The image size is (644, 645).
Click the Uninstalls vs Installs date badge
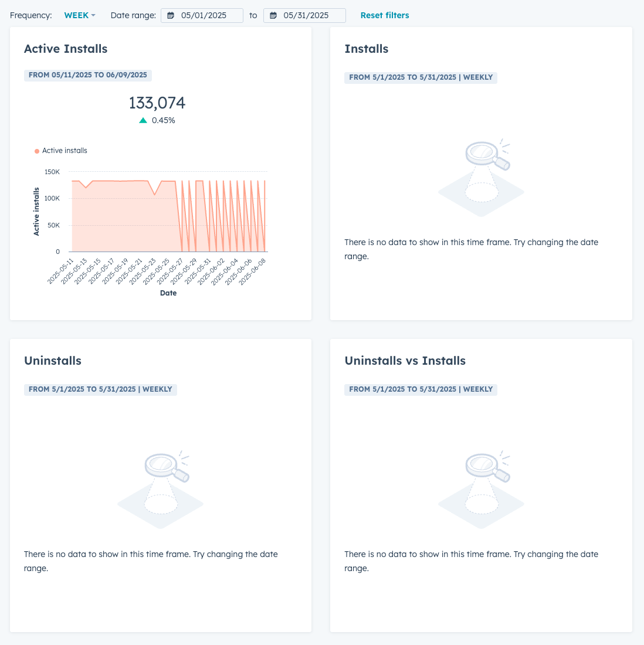point(421,389)
